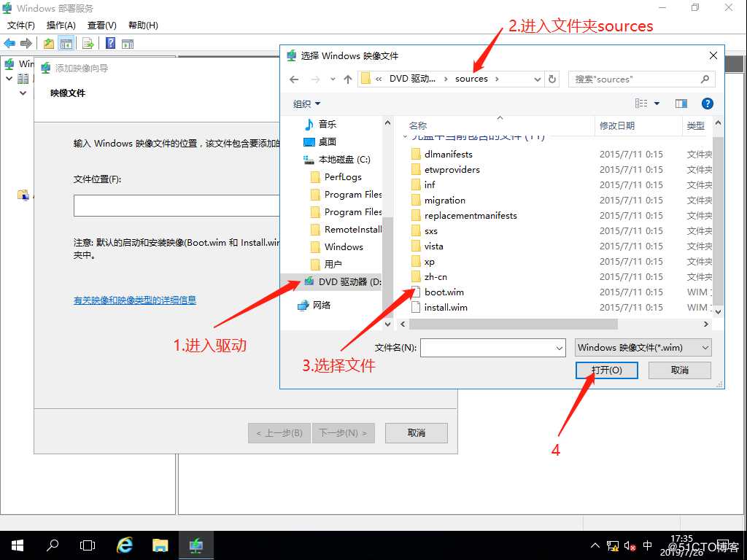This screenshot has width=747, height=560.
Task: Click the Up One Level folder toolbar icon
Action: click(49, 43)
